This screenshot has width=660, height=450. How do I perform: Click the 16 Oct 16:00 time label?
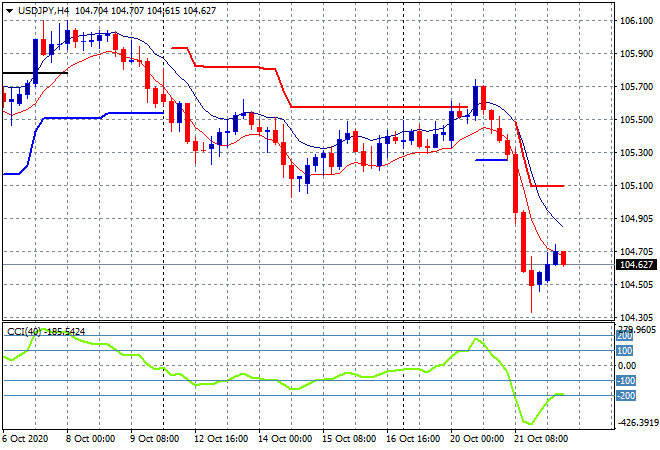[413, 439]
